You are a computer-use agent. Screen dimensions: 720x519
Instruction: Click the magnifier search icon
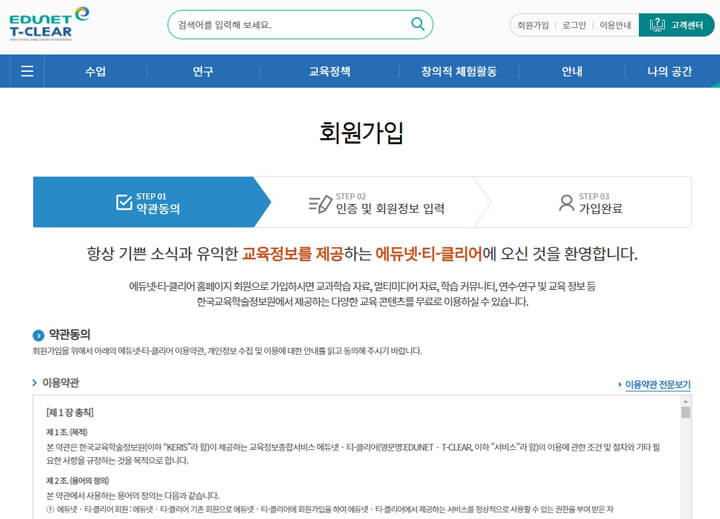pyautogui.click(x=417, y=24)
